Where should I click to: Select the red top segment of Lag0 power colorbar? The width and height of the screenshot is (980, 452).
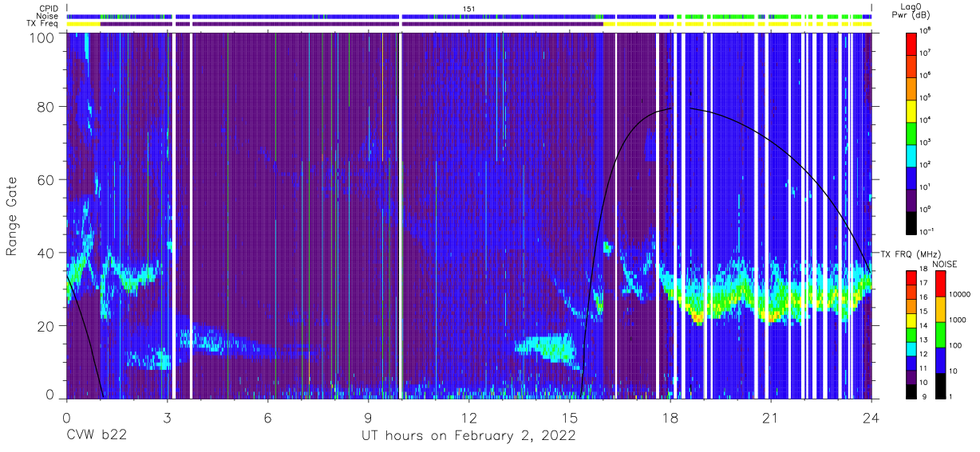(x=911, y=43)
